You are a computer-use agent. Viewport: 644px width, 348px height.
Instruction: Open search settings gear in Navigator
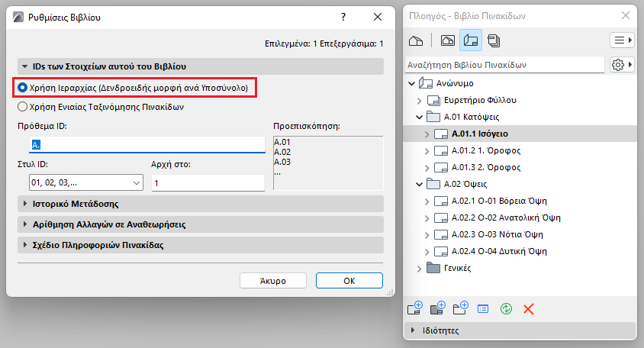coord(622,65)
